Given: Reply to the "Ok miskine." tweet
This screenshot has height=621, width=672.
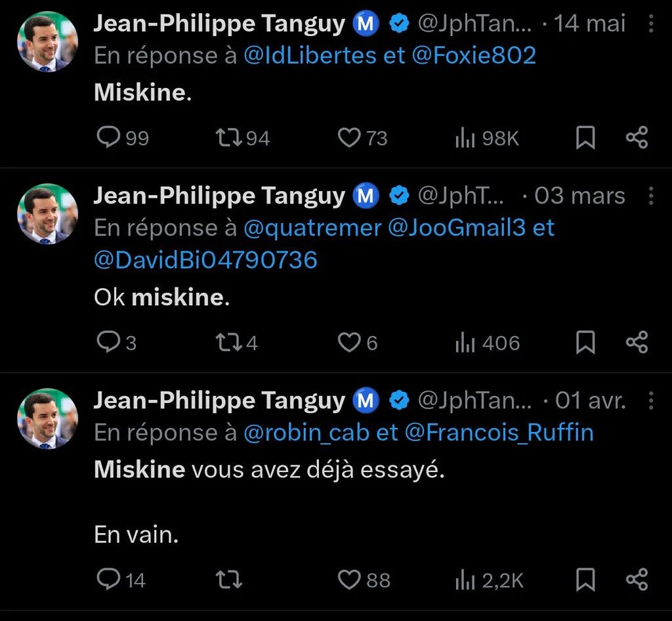Looking at the screenshot, I should [x=108, y=342].
